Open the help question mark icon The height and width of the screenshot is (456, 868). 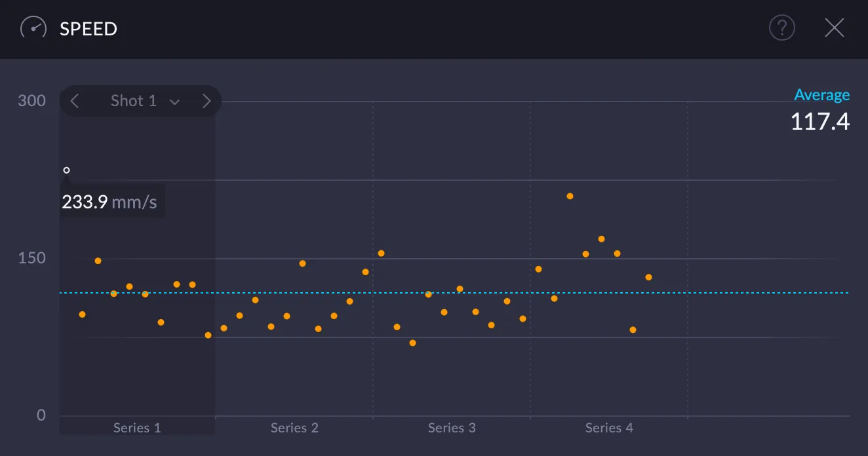coord(781,28)
